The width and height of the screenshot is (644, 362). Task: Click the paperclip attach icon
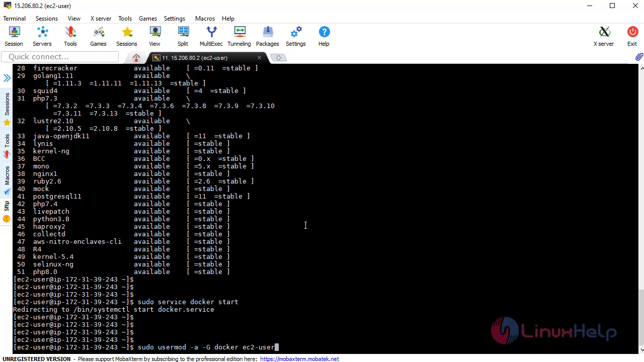click(x=639, y=57)
